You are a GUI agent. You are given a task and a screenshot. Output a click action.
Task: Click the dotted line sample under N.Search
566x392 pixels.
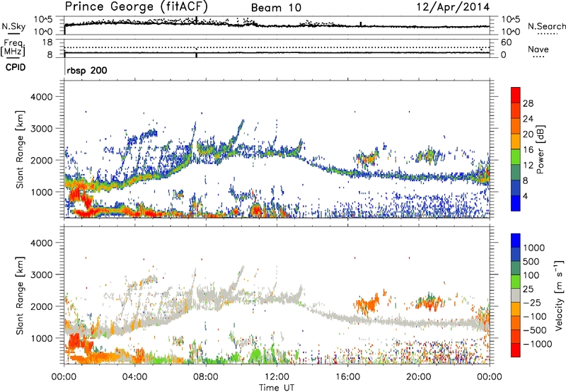pos(547,34)
